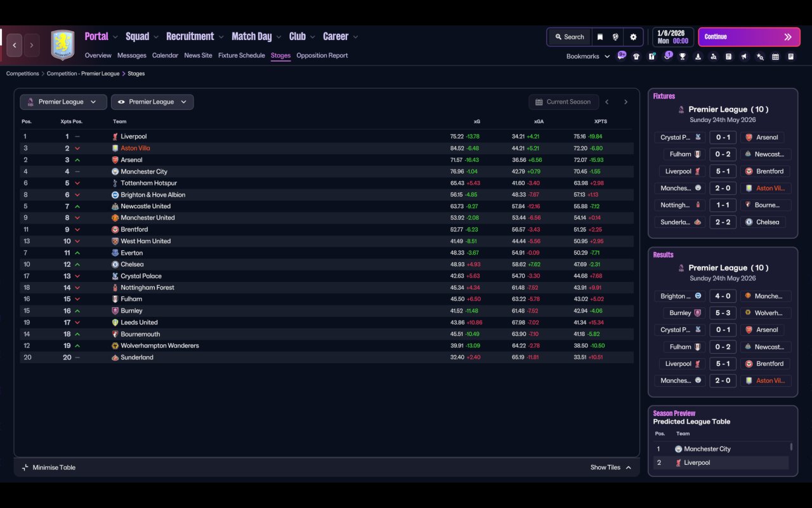
Task: Click the Liverpool team name in table
Action: pos(133,137)
